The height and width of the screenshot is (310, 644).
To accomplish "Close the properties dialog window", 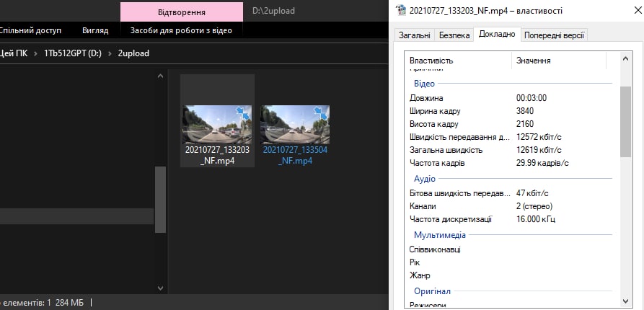I will [x=638, y=11].
